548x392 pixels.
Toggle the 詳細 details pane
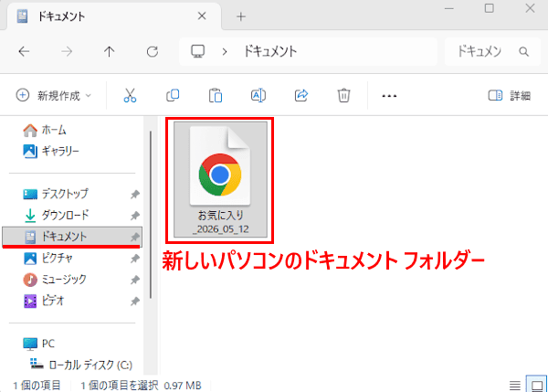pos(510,95)
